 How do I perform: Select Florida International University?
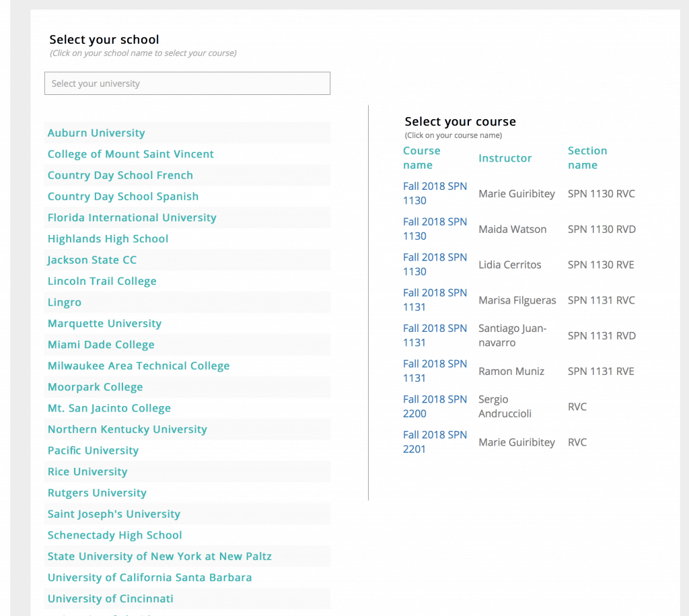[x=132, y=217]
